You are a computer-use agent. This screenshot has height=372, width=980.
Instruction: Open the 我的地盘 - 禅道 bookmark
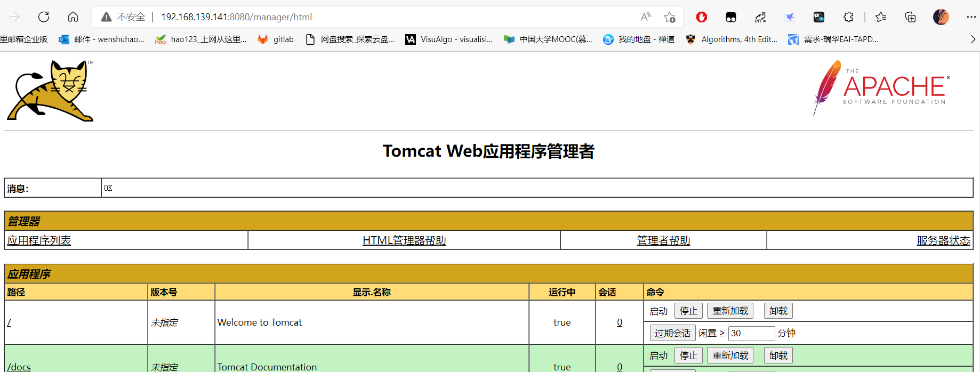point(639,39)
